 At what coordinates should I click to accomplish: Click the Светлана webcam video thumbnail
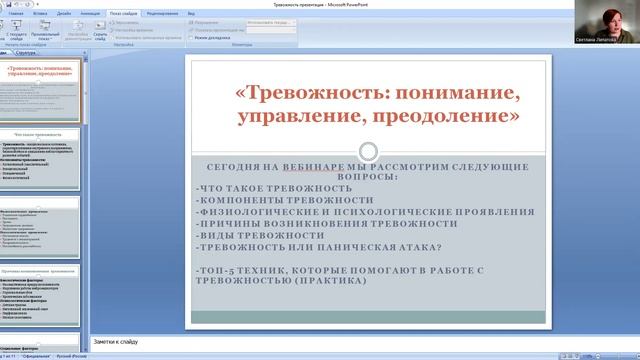[x=607, y=22]
